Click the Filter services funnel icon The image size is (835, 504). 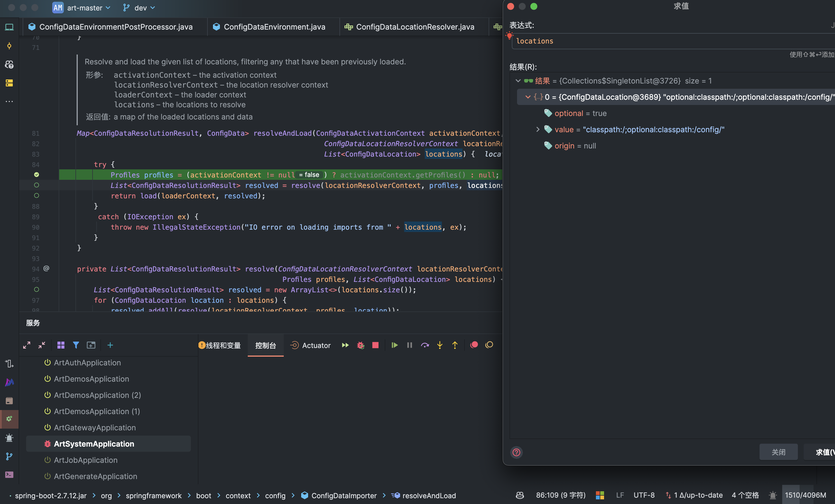click(x=76, y=345)
